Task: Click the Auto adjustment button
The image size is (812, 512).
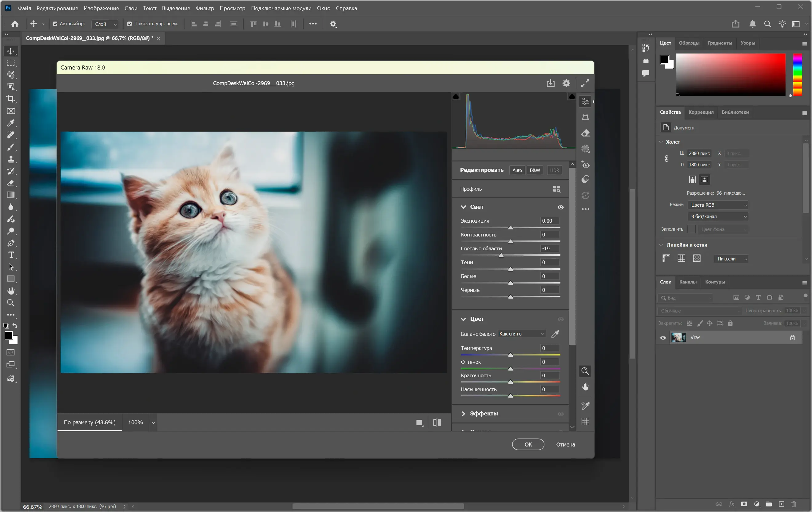Action: pyautogui.click(x=517, y=170)
